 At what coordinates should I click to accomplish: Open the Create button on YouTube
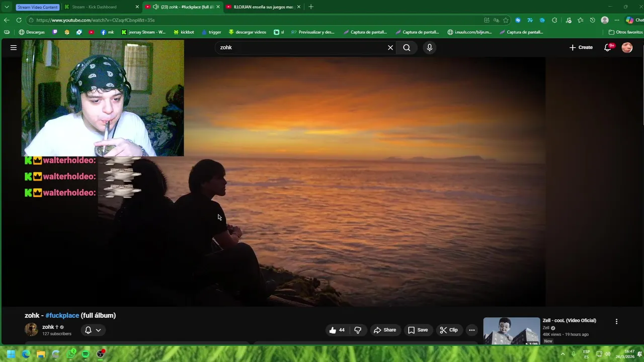tap(581, 47)
